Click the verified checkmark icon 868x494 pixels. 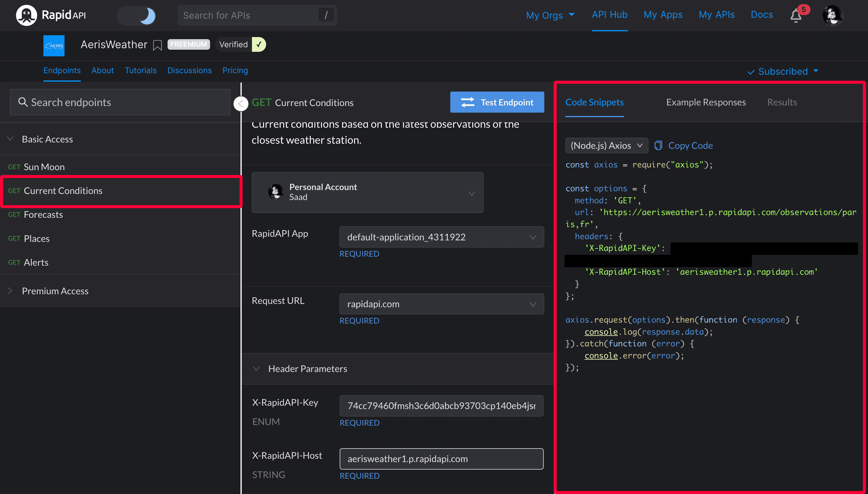[259, 44]
